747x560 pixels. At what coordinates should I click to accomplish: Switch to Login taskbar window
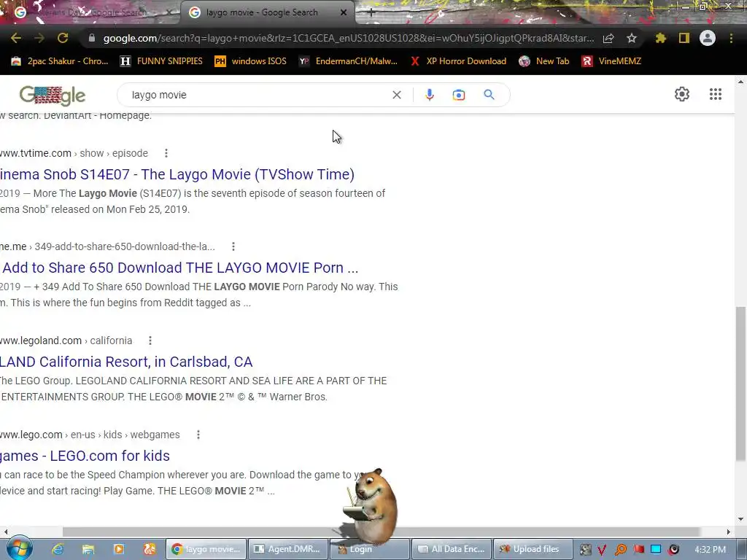(370, 549)
